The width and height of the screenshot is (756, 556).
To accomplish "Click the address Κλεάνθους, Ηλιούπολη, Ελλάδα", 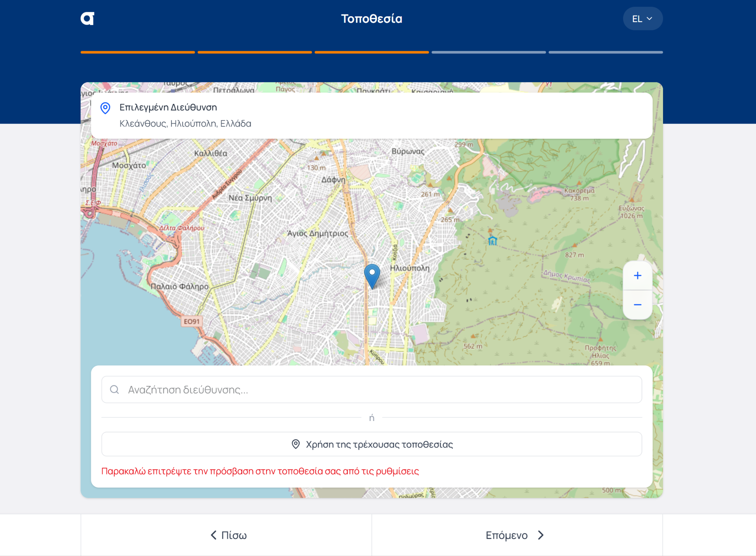I will pyautogui.click(x=185, y=123).
